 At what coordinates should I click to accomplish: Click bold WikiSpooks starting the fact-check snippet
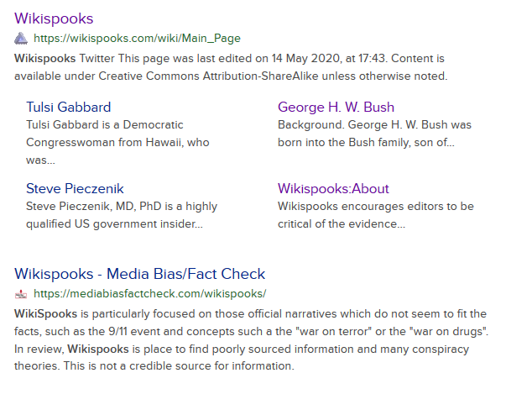pyautogui.click(x=46, y=314)
